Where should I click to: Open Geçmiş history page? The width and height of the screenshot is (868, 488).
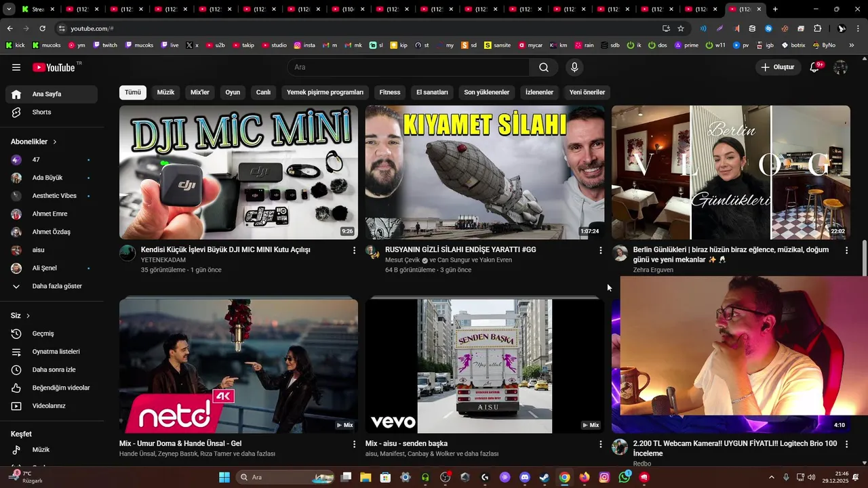pyautogui.click(x=52, y=333)
